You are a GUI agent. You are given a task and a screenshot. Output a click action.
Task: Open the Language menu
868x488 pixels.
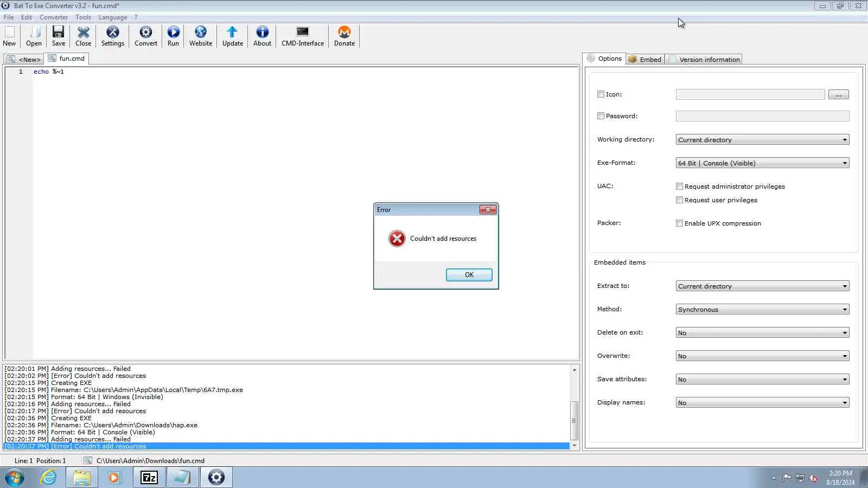(x=113, y=17)
